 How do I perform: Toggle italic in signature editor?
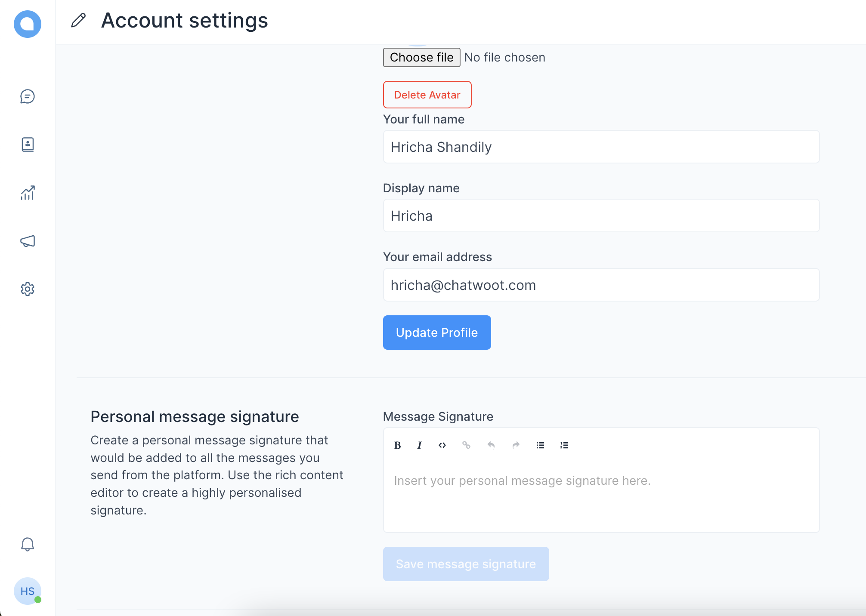point(420,445)
